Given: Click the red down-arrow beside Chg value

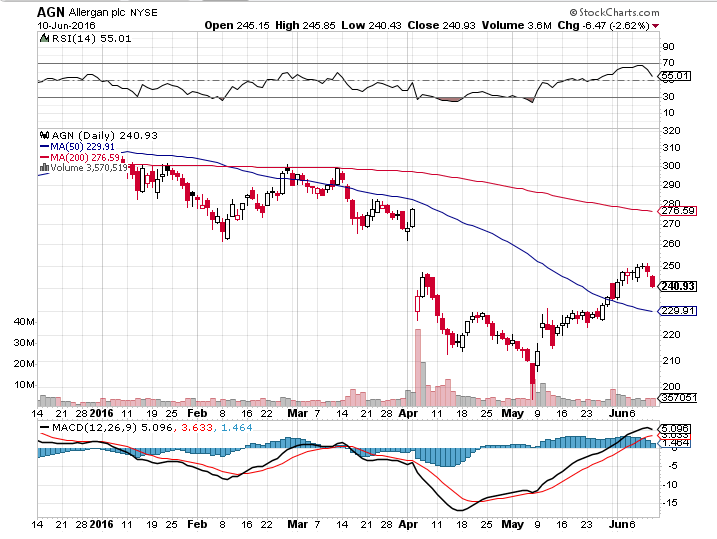Looking at the screenshot, I should tap(656, 26).
